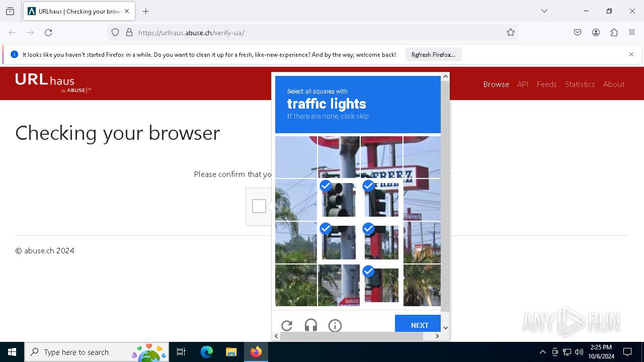Open captcha help info icon
644x362 pixels.
[x=335, y=325]
